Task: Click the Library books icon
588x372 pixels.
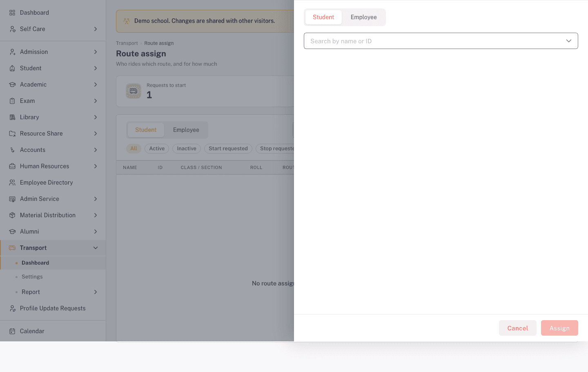Action: (x=12, y=117)
